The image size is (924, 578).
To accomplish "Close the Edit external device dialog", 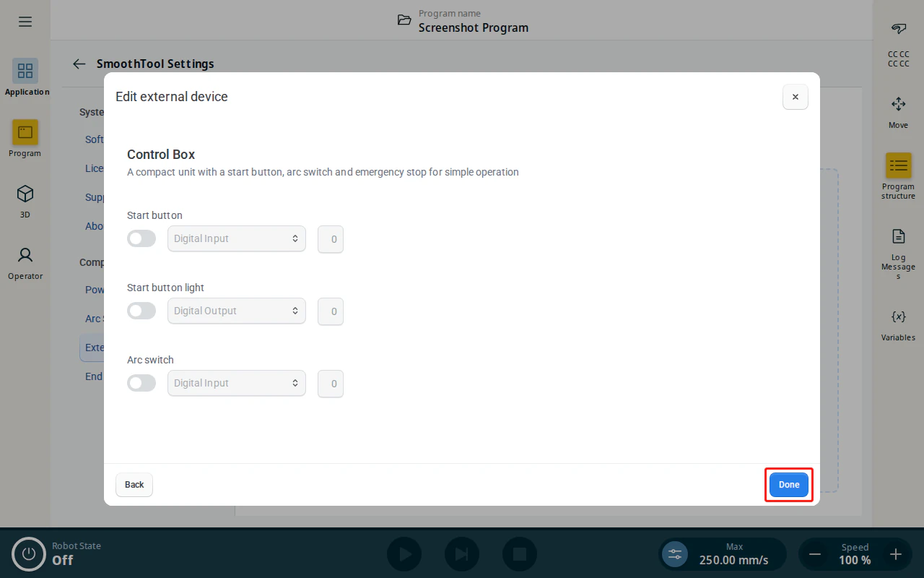I will click(796, 97).
